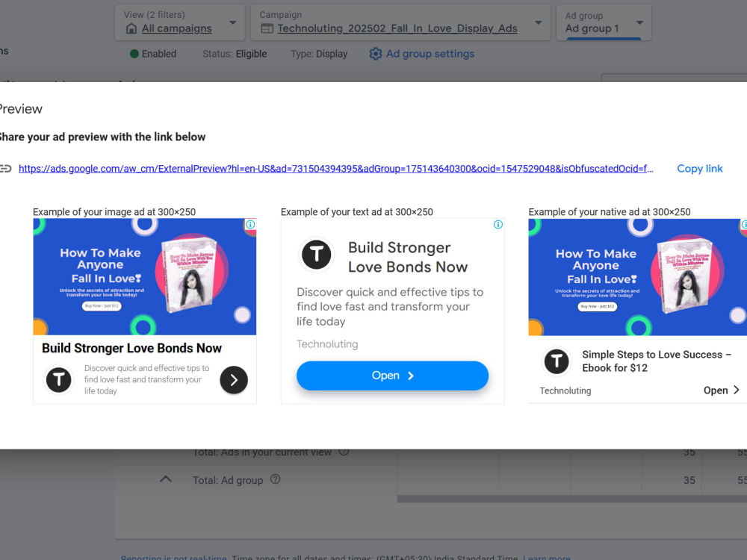Click the home icon next to All campaigns
This screenshot has width=747, height=560.
pos(131,28)
